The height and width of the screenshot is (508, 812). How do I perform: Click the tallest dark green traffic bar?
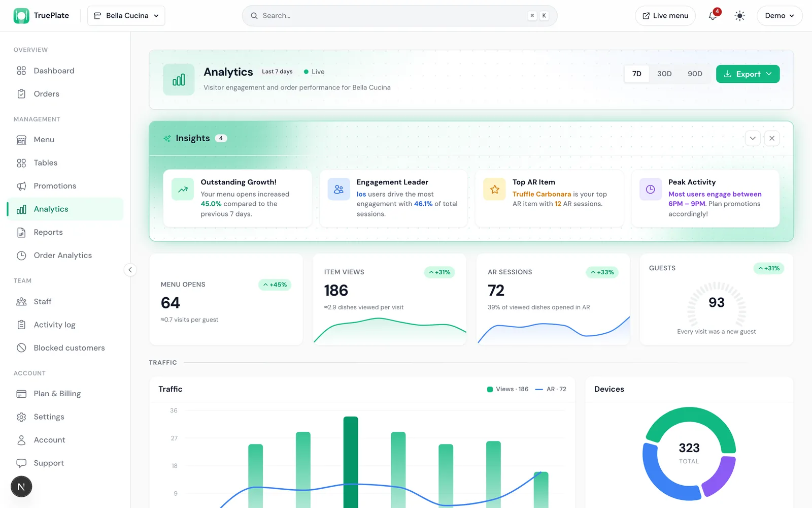(x=351, y=462)
